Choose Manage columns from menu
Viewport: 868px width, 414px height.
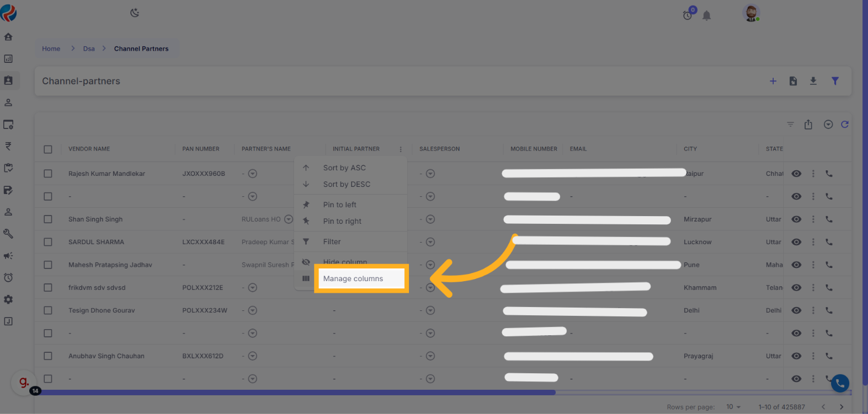pyautogui.click(x=353, y=279)
